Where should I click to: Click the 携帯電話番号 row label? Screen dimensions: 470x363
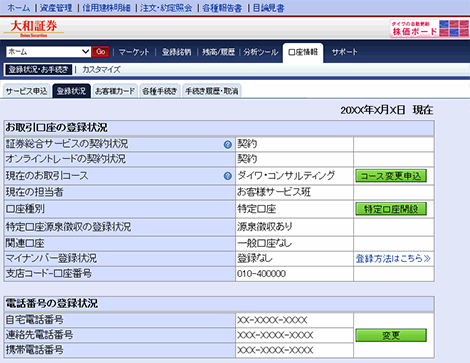point(35,350)
